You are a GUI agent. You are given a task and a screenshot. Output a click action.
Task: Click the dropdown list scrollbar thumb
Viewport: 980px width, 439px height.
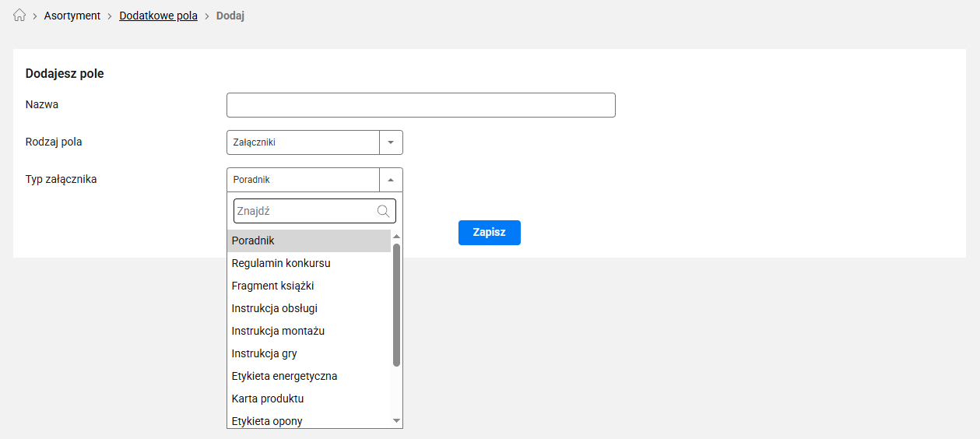pos(396,304)
